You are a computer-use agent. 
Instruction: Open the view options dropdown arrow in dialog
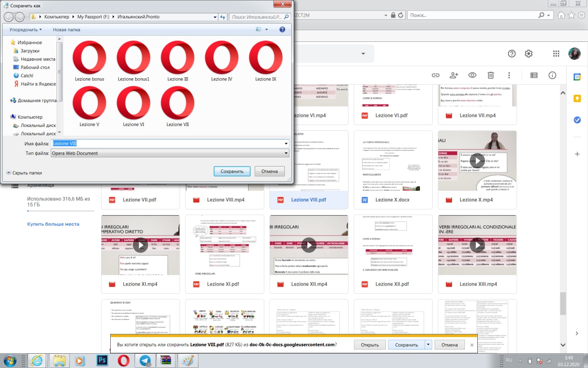pyautogui.click(x=266, y=29)
